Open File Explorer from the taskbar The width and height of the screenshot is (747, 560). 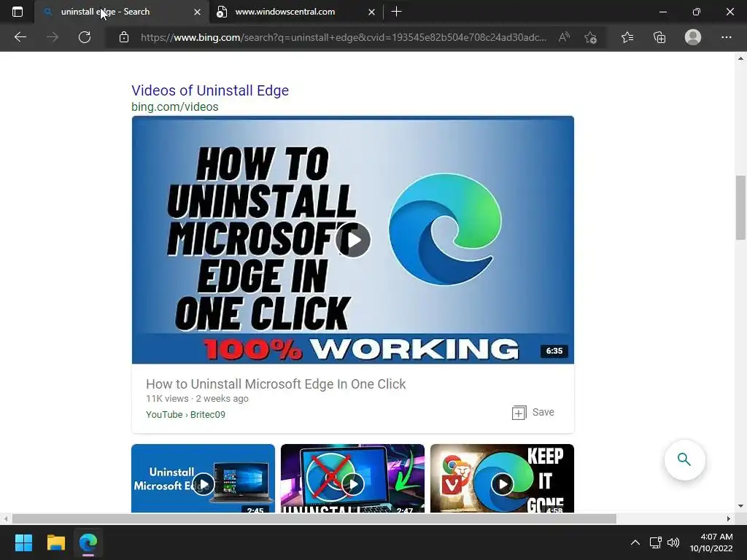tap(55, 542)
